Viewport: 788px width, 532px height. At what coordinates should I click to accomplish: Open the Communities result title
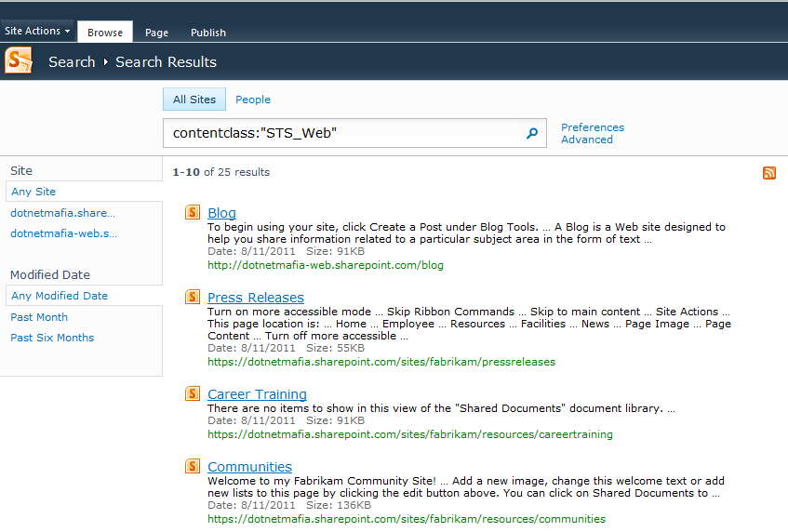pyautogui.click(x=249, y=467)
